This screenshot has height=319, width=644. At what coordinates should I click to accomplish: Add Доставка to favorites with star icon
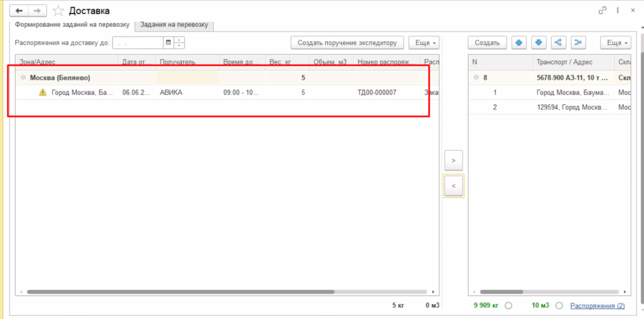point(58,11)
